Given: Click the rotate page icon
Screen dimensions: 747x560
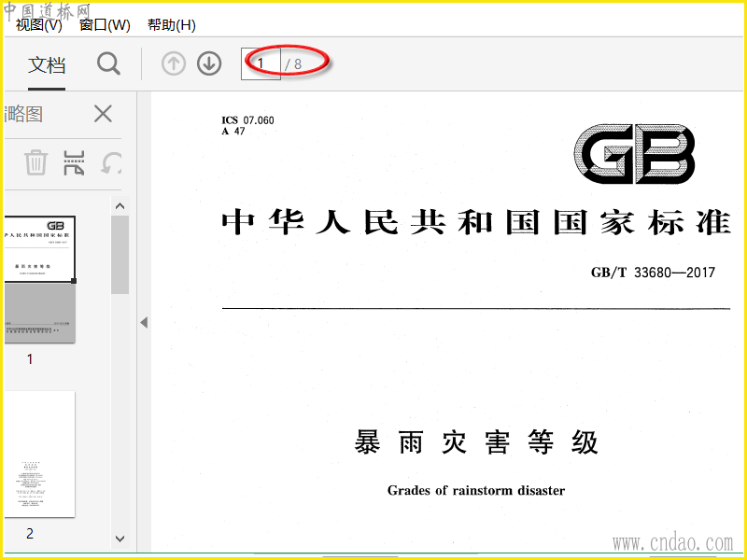Looking at the screenshot, I should pos(111,162).
